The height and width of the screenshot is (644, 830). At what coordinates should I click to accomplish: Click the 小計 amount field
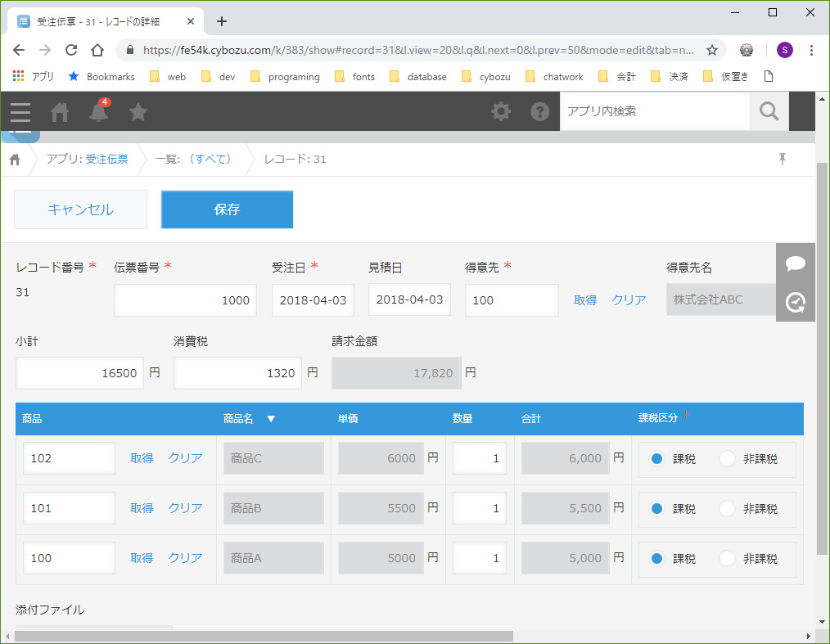pyautogui.click(x=79, y=373)
